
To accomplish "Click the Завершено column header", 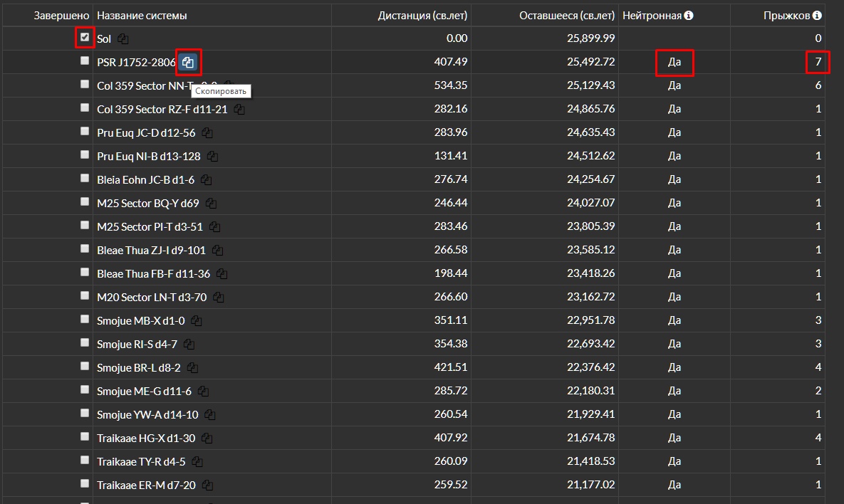I will coord(61,16).
